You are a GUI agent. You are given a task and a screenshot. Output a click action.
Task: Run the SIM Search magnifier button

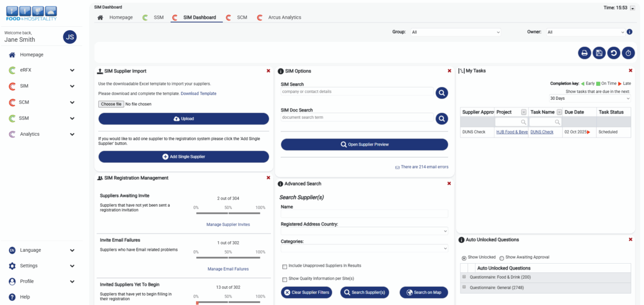pos(442,93)
